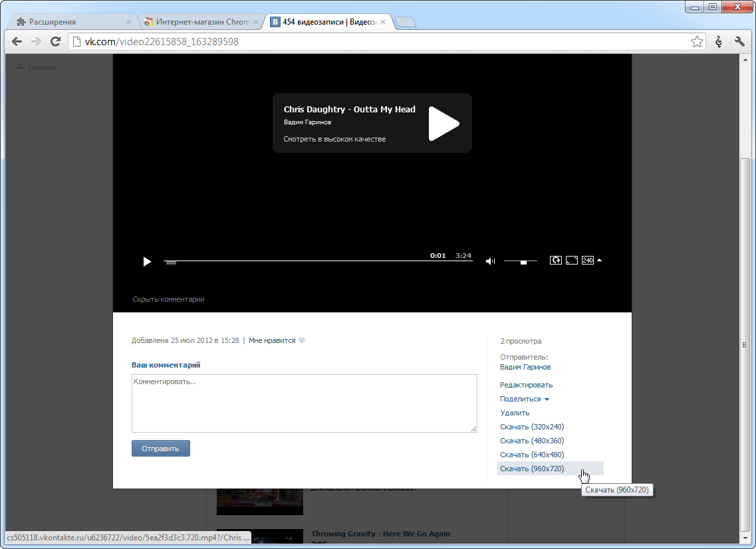756x549 pixels.
Task: Click the Добавлена 25 июл 2012 date text
Action: click(185, 340)
